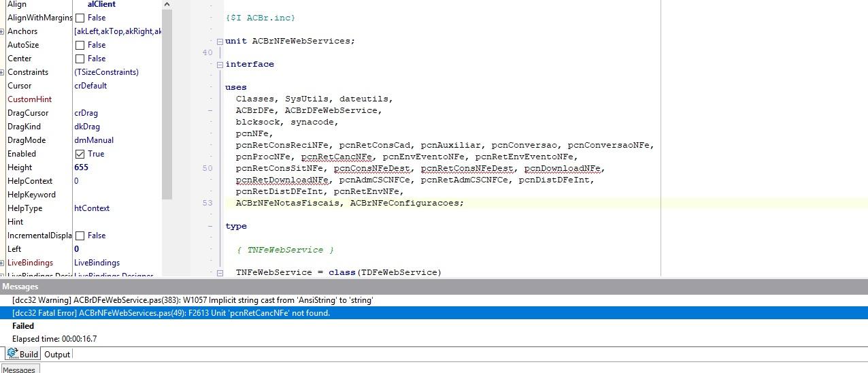Expand the Anchors property
The width and height of the screenshot is (868, 373).
tap(3, 31)
